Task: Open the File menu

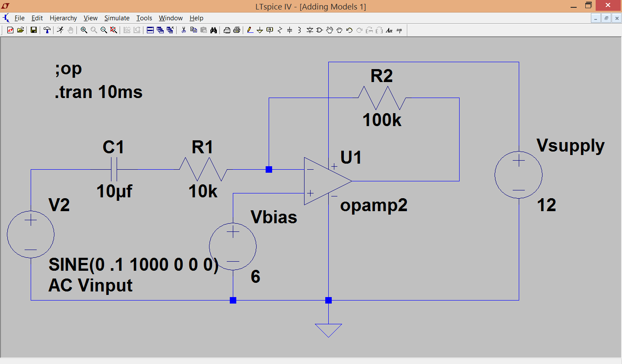Action: point(19,18)
